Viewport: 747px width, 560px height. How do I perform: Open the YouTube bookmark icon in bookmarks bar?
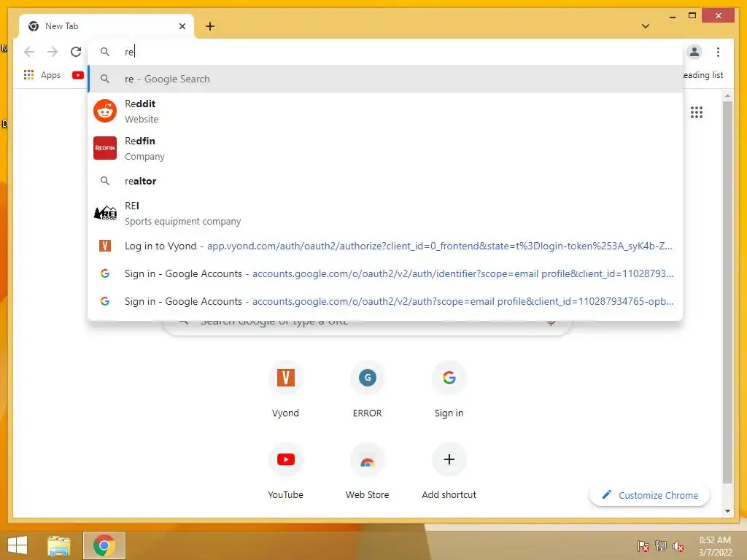(78, 75)
